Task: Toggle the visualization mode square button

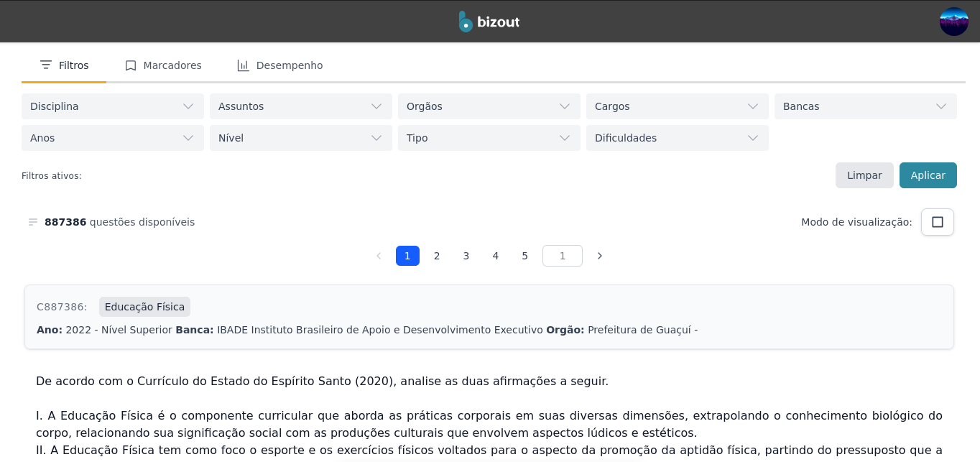Action: (937, 222)
